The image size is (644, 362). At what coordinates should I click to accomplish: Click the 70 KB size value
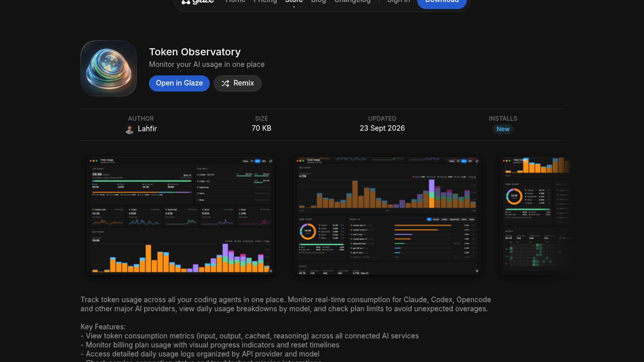[262, 128]
